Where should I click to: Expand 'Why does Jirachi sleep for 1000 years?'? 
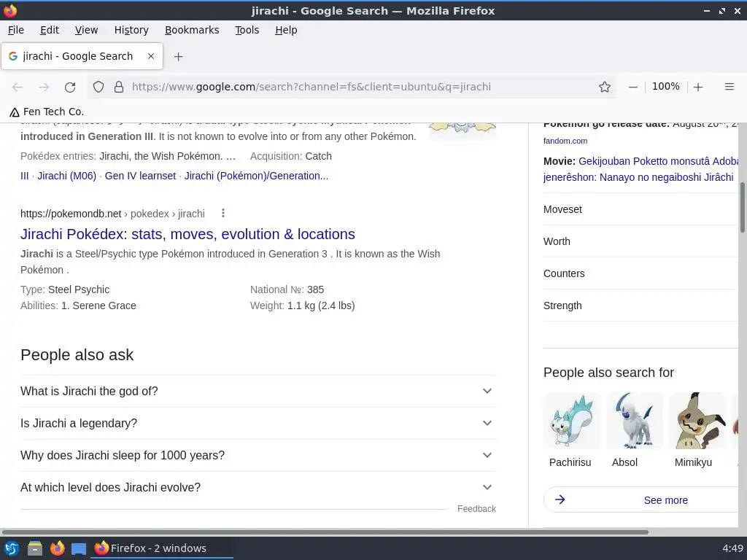(258, 455)
